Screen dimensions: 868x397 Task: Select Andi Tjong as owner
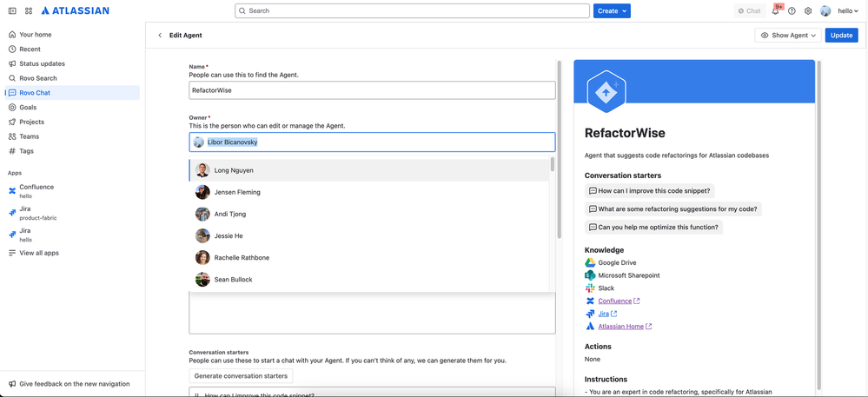click(368, 214)
